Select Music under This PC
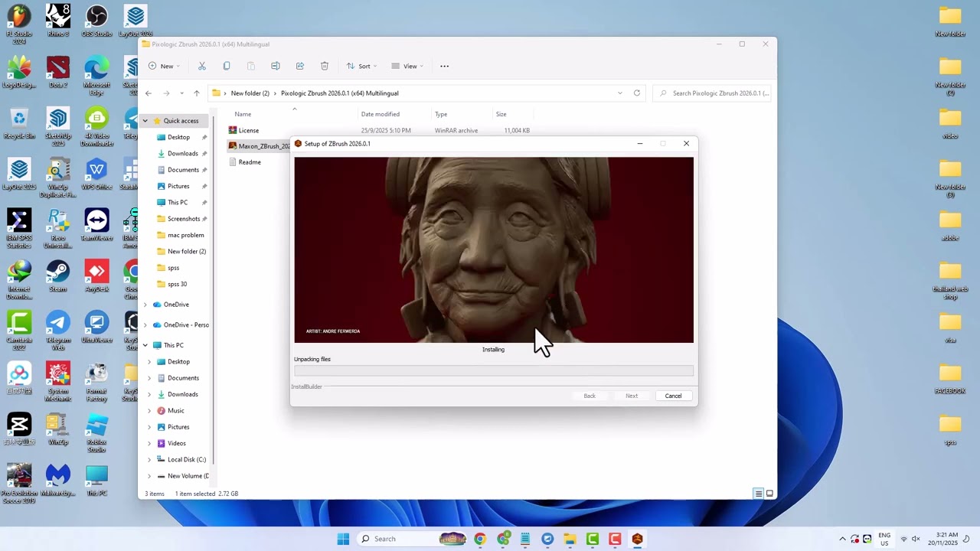The height and width of the screenshot is (551, 980). 175,411
